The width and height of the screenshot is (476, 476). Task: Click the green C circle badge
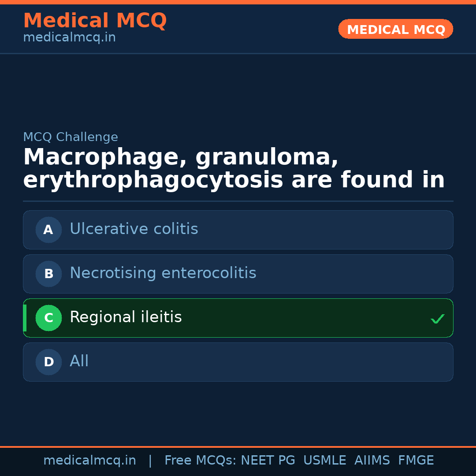click(48, 318)
